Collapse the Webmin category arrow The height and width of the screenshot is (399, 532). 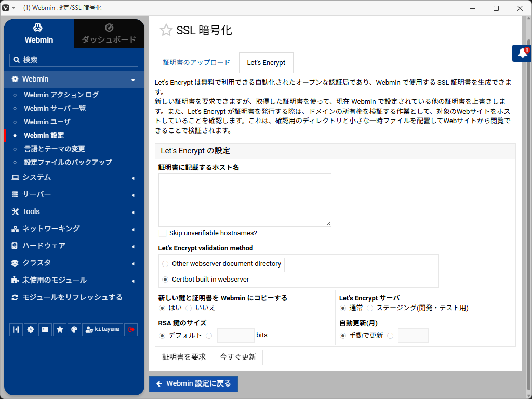(x=133, y=79)
